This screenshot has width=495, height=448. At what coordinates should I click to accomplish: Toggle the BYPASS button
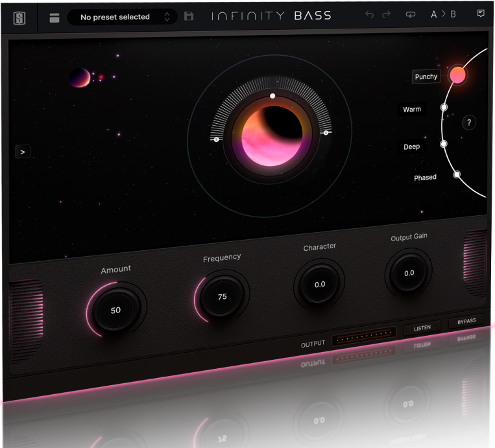pyautogui.click(x=466, y=322)
